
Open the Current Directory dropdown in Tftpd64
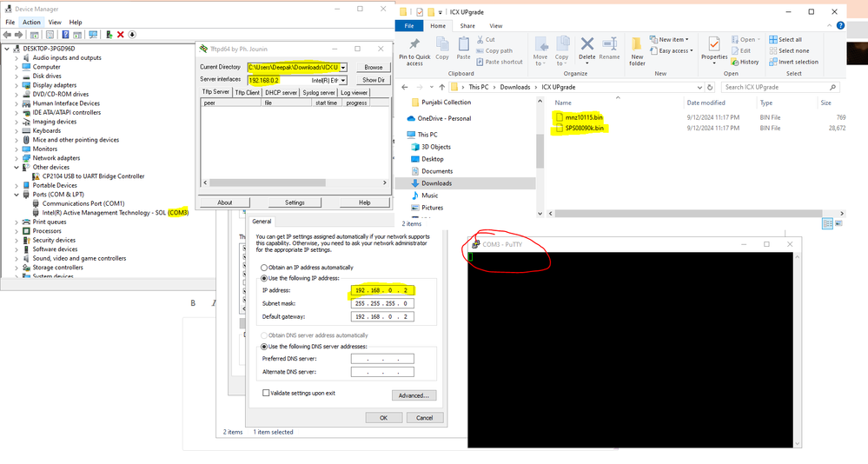pyautogui.click(x=343, y=67)
